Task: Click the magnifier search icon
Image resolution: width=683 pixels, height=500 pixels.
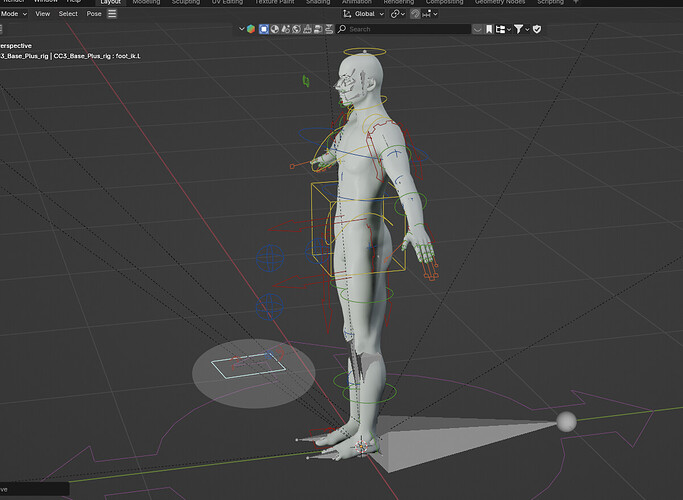Action: coord(342,29)
